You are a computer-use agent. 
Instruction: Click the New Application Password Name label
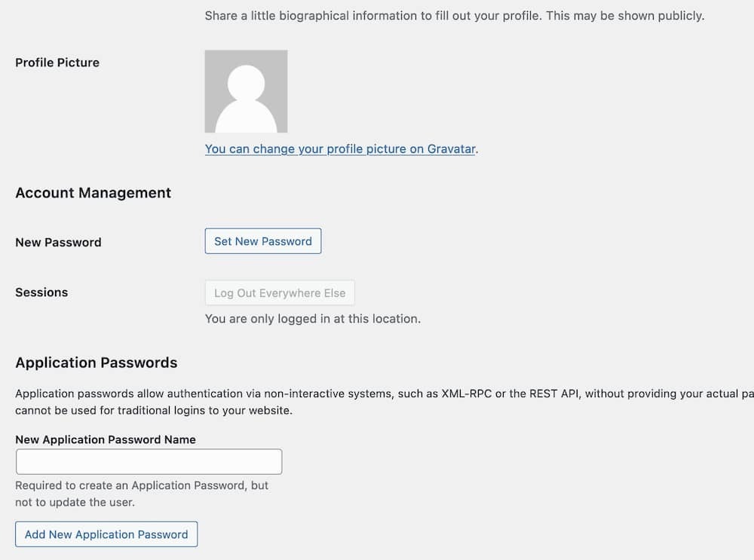[x=106, y=439]
